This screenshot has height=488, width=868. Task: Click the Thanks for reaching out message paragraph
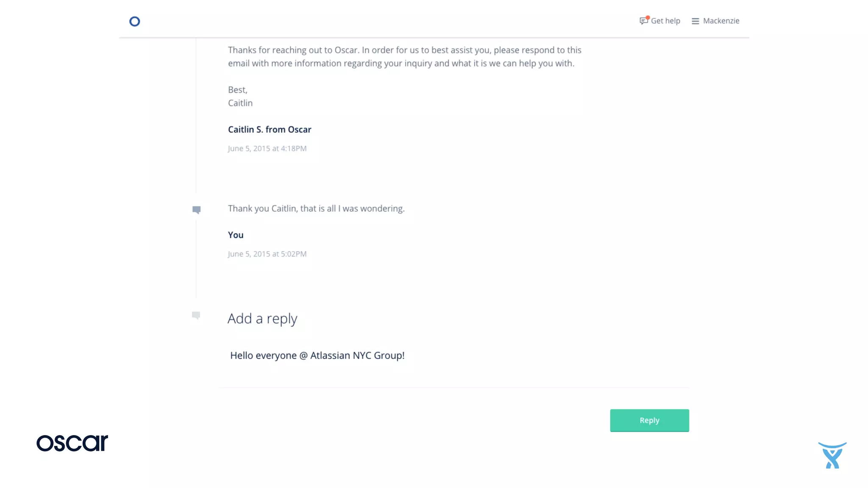404,57
